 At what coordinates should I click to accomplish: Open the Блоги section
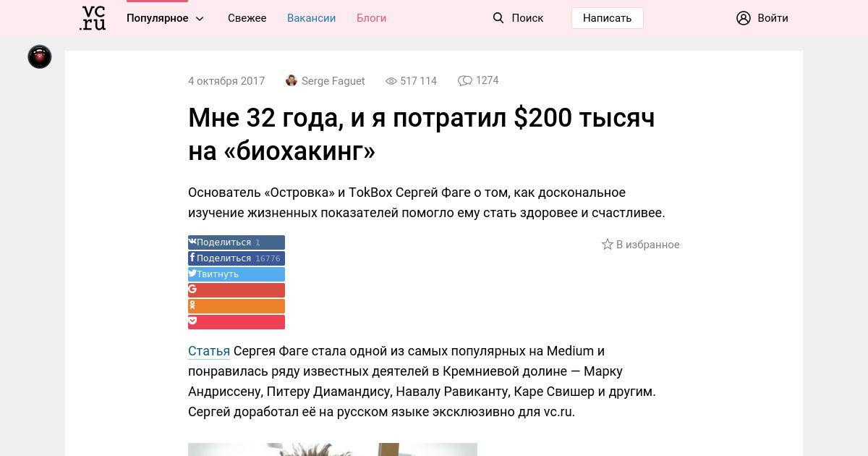pos(371,18)
